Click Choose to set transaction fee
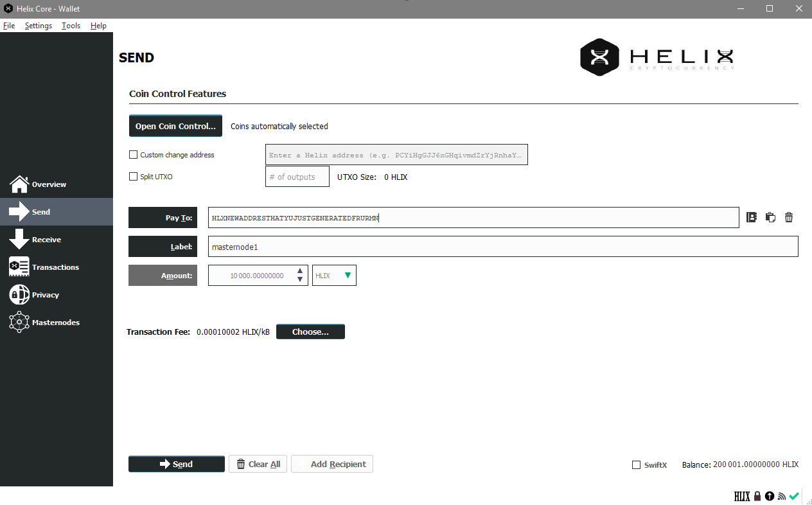The image size is (812, 505). pyautogui.click(x=310, y=332)
